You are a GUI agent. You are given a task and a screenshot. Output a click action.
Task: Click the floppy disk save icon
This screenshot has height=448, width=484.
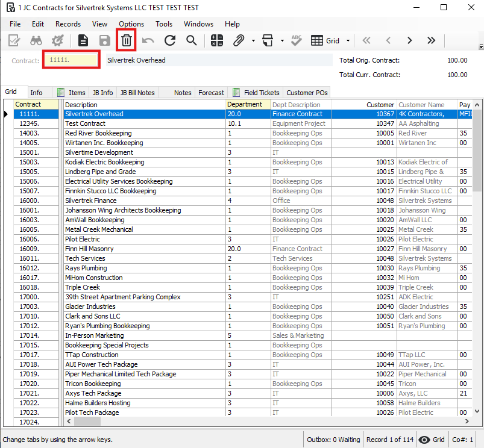(x=105, y=40)
